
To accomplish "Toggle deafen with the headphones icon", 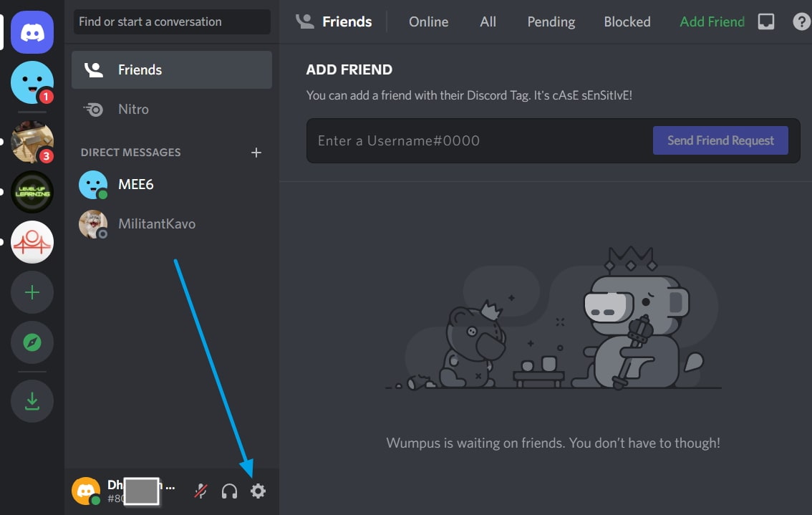I will click(229, 491).
